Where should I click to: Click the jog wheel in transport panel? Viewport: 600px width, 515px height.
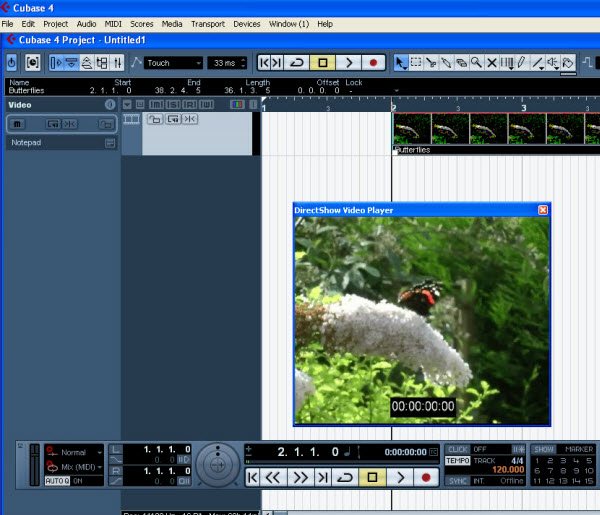click(218, 465)
